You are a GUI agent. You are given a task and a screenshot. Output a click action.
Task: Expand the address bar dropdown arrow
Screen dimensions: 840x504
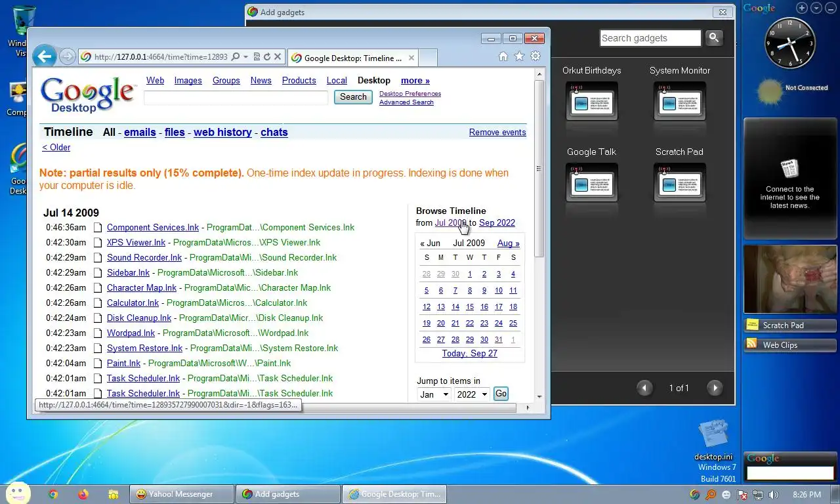click(245, 57)
